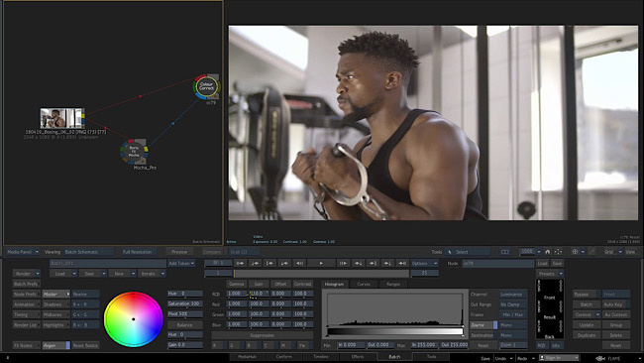Click the in-point bracket transport icon
Image resolution: width=644 pixels, height=363 pixels.
269,263
